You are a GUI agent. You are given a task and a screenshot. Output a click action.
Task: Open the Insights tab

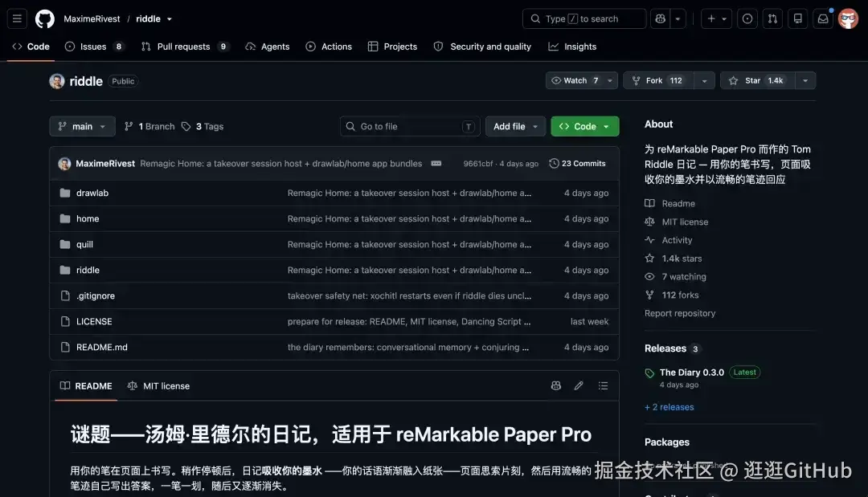point(572,47)
